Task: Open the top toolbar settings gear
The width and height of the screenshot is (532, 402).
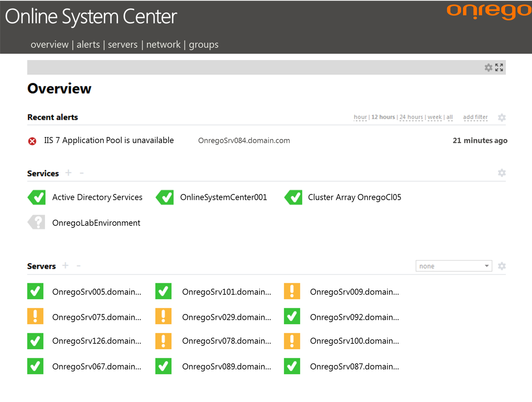Action: [488, 68]
